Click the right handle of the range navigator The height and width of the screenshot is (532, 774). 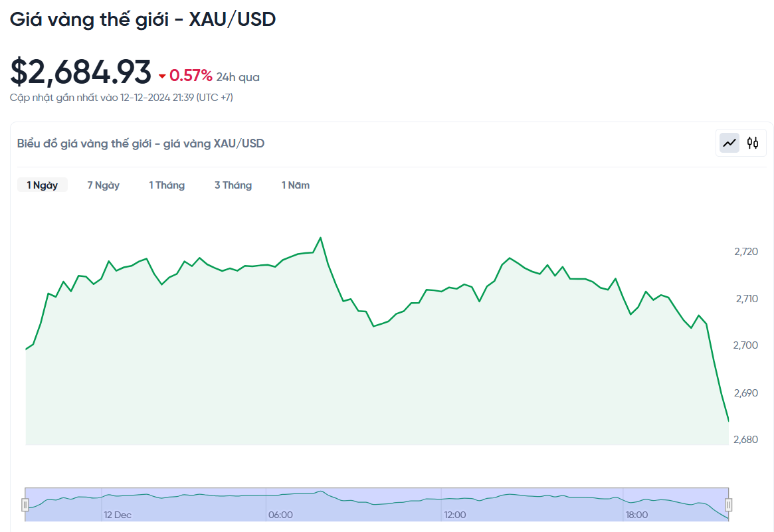(728, 505)
